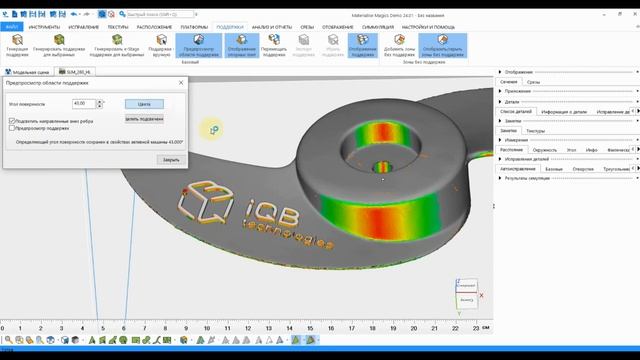Enable Подсветить направленные вниз ребра checkbox
Viewport: 640px width, 360px height.
coord(12,121)
